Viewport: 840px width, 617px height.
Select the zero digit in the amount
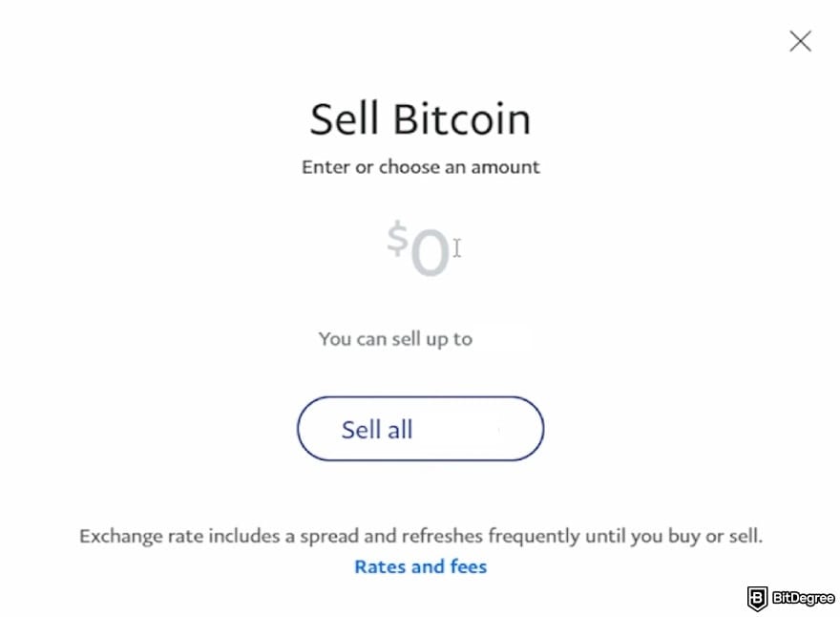coord(430,248)
